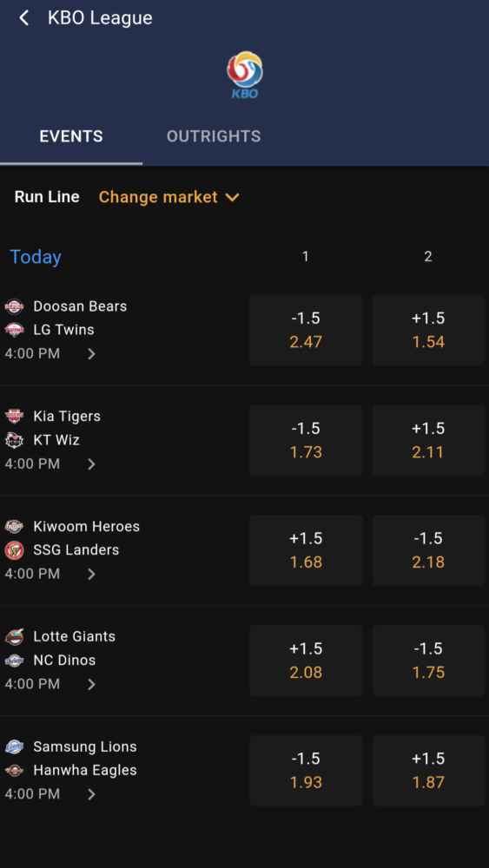Pick SSG Landers -1.5 at 2.18
This screenshot has width=489, height=868.
point(428,550)
